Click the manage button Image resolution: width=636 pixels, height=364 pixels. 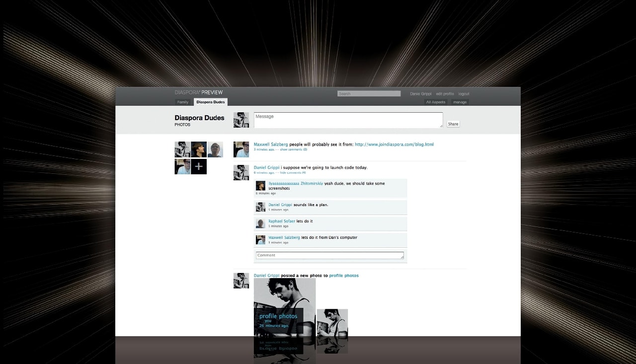(460, 102)
